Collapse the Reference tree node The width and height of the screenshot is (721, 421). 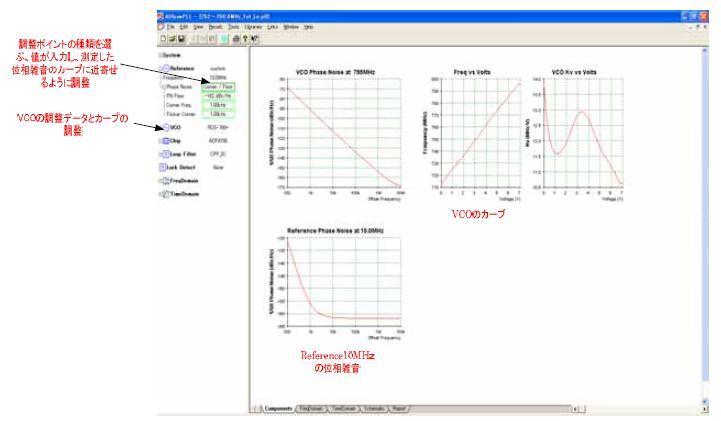162,68
